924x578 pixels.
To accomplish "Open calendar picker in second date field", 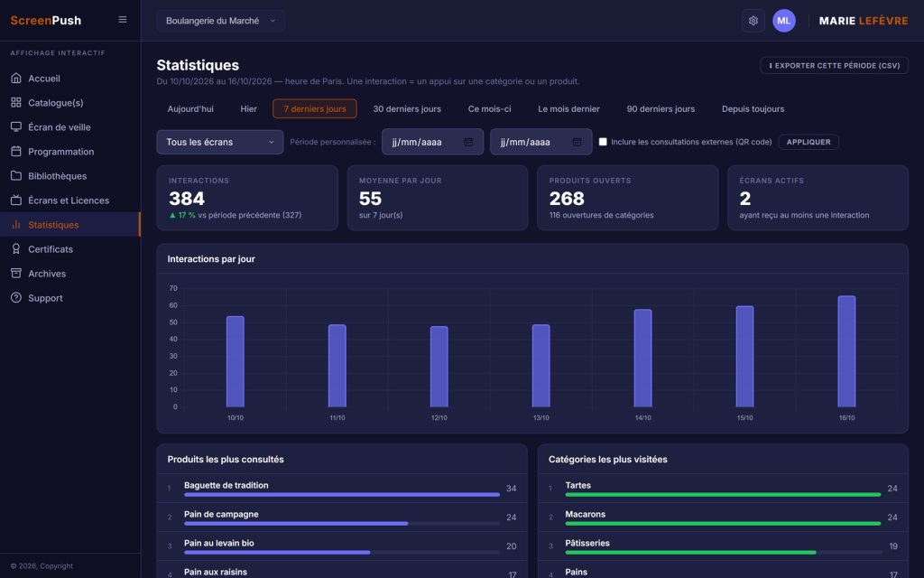I will click(x=577, y=142).
